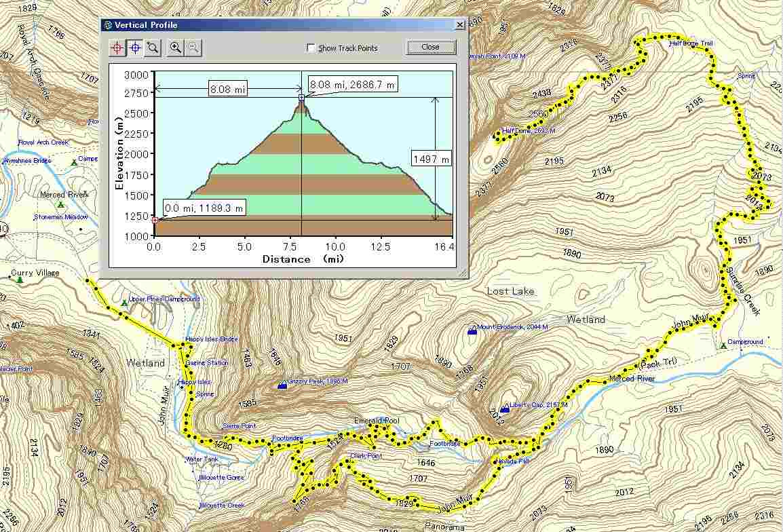Click the dialog's bottom-right resize grip
Image resolution: width=783 pixels, height=532 pixels.
(x=463, y=273)
